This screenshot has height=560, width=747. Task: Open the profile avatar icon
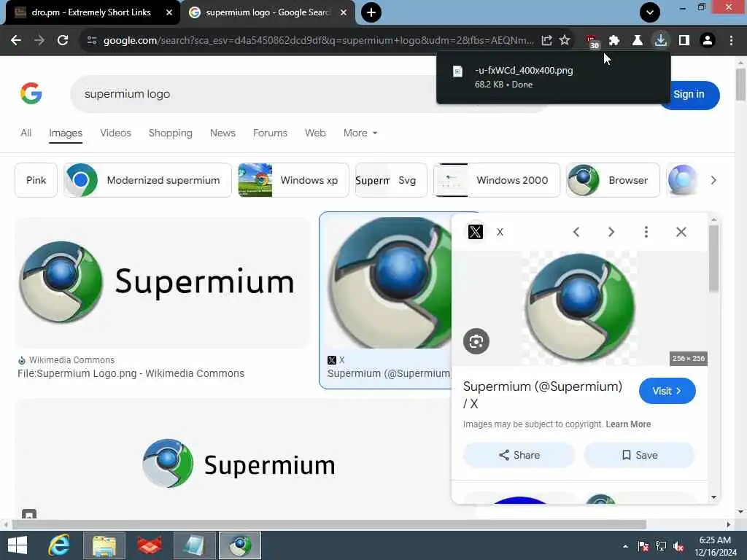[708, 41]
